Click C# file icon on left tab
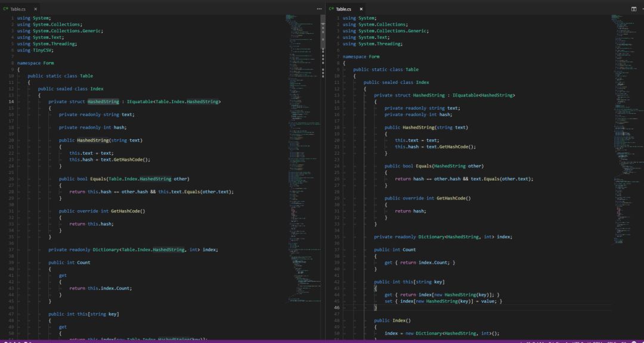The height and width of the screenshot is (343, 644). point(5,9)
